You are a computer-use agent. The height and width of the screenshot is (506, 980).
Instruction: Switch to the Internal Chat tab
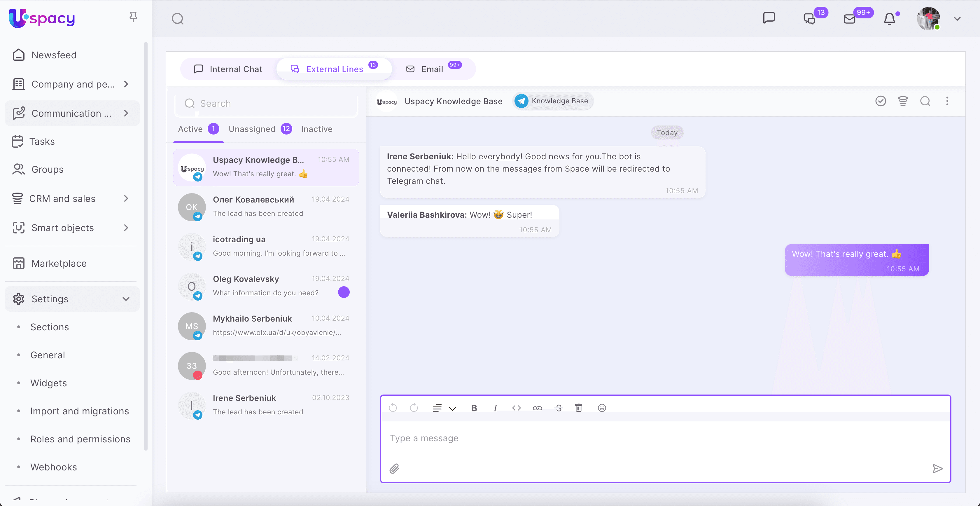coord(229,69)
